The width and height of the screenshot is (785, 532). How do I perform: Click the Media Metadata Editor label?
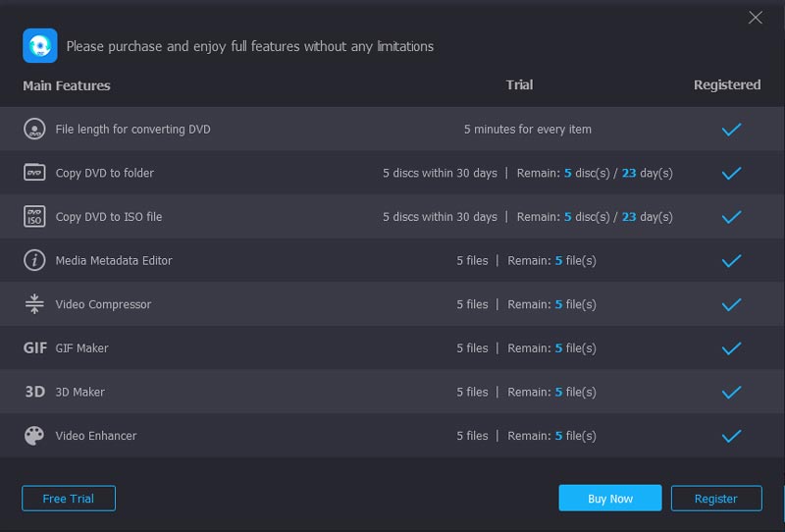click(114, 260)
